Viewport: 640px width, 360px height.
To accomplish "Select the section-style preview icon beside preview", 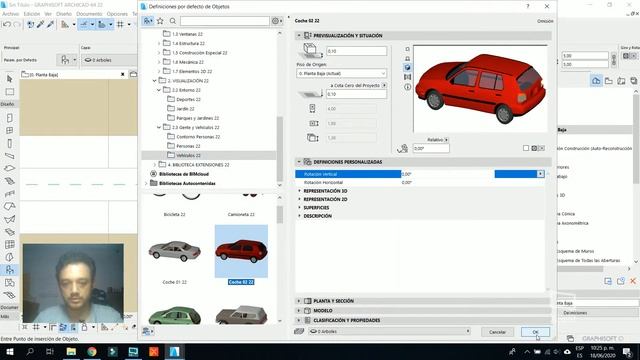I will tap(407, 77).
